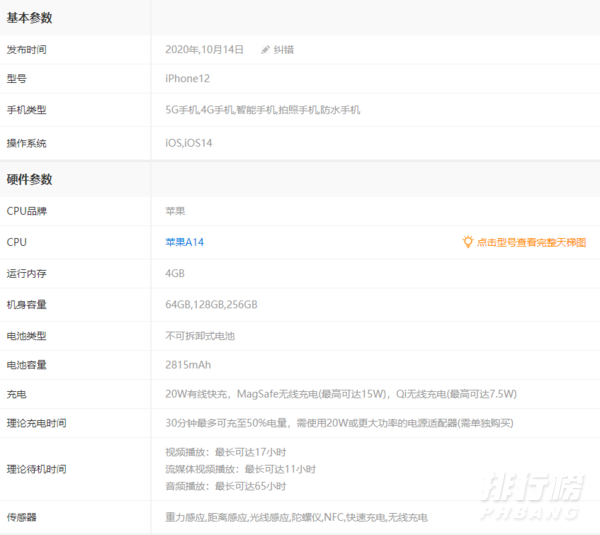Select the 基本参数 section header
Viewport: 600px width, 535px height.
[29, 18]
